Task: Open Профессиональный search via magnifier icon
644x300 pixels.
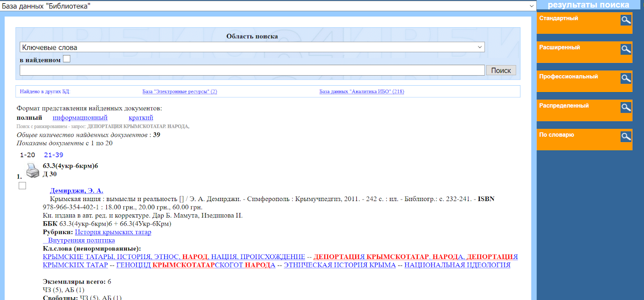Action: [625, 78]
